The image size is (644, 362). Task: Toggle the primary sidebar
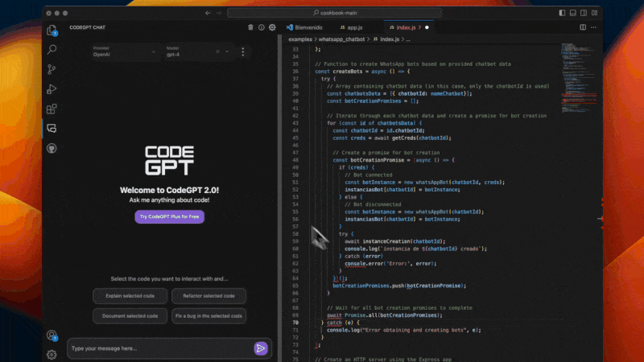(562, 13)
